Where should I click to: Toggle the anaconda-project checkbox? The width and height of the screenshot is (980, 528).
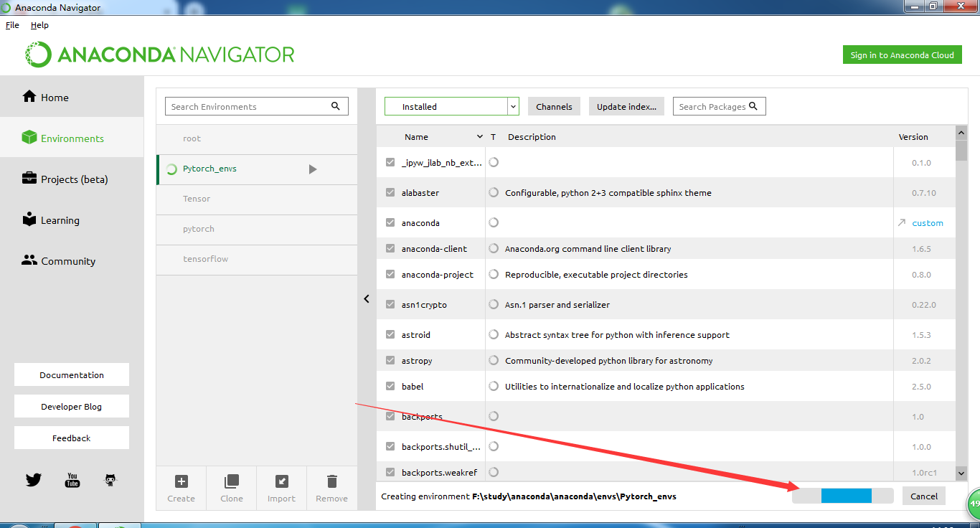[390, 275]
